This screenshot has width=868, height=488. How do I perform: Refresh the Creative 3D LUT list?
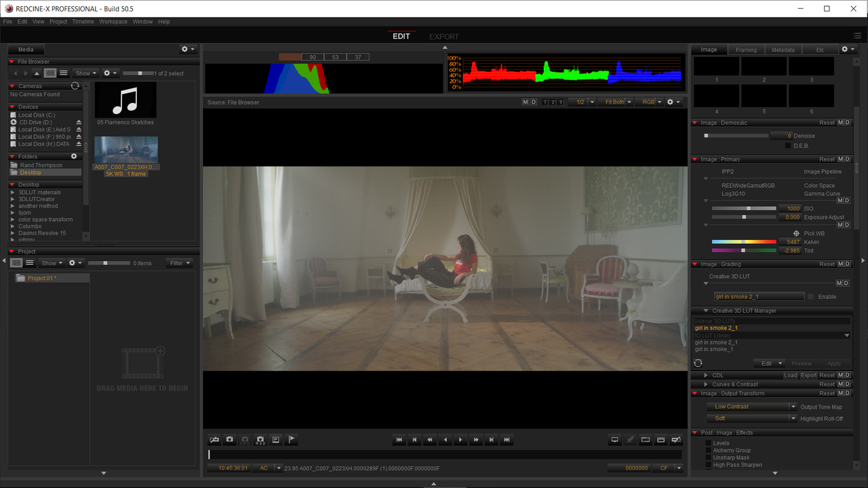point(698,363)
